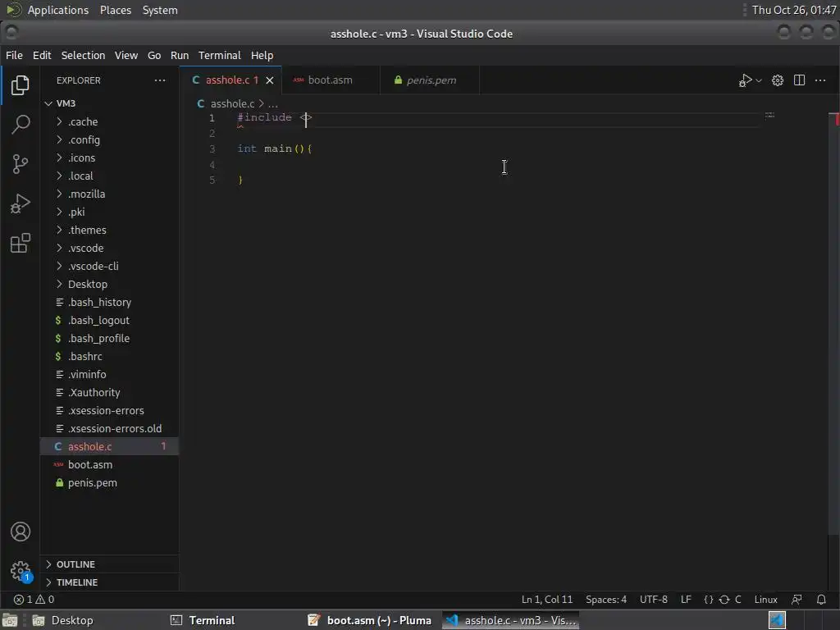This screenshot has height=630, width=840.
Task: Expand the OUTLINE section
Action: (109, 564)
